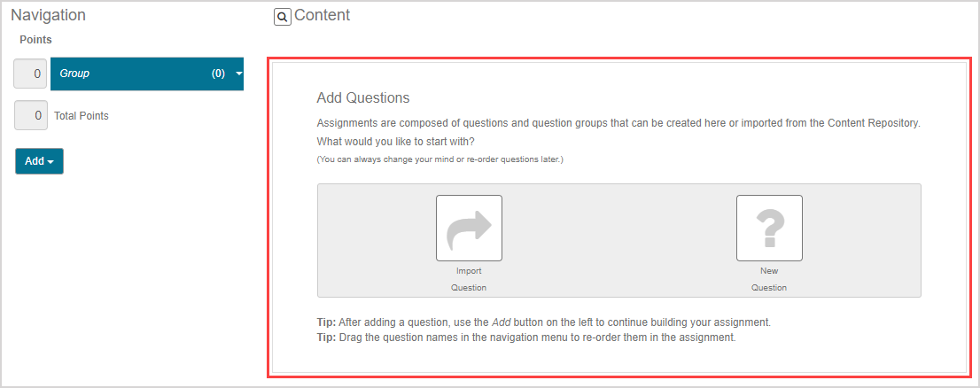Click the New Question question-mark icon
Image resolution: width=980 pixels, height=388 pixels.
coord(769,229)
